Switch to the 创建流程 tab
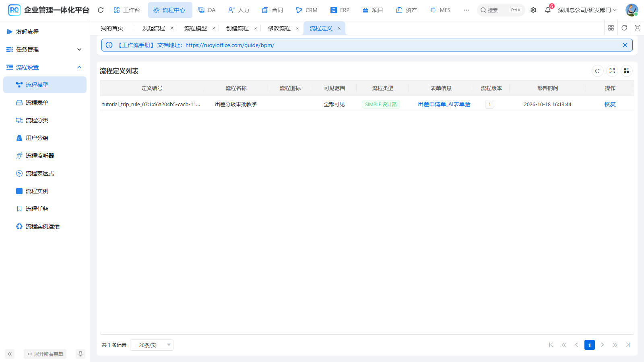Image resolution: width=644 pixels, height=362 pixels. 237,28
